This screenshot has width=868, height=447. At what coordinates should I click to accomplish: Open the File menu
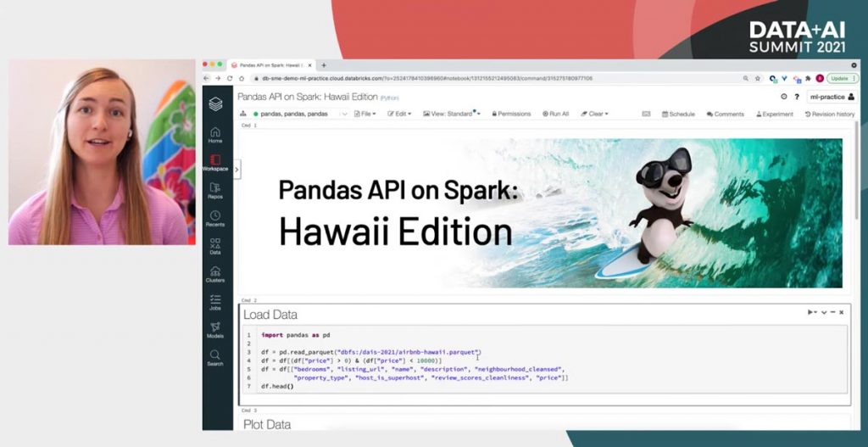coord(364,114)
